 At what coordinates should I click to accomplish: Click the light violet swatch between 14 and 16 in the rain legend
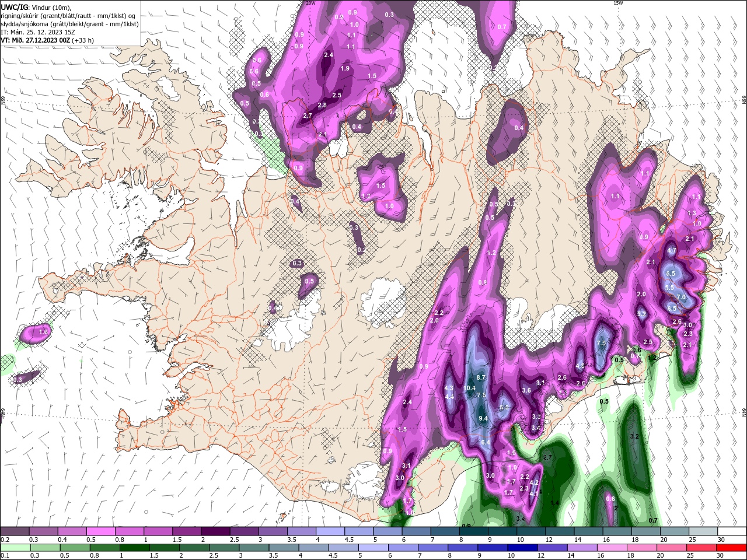click(x=581, y=548)
